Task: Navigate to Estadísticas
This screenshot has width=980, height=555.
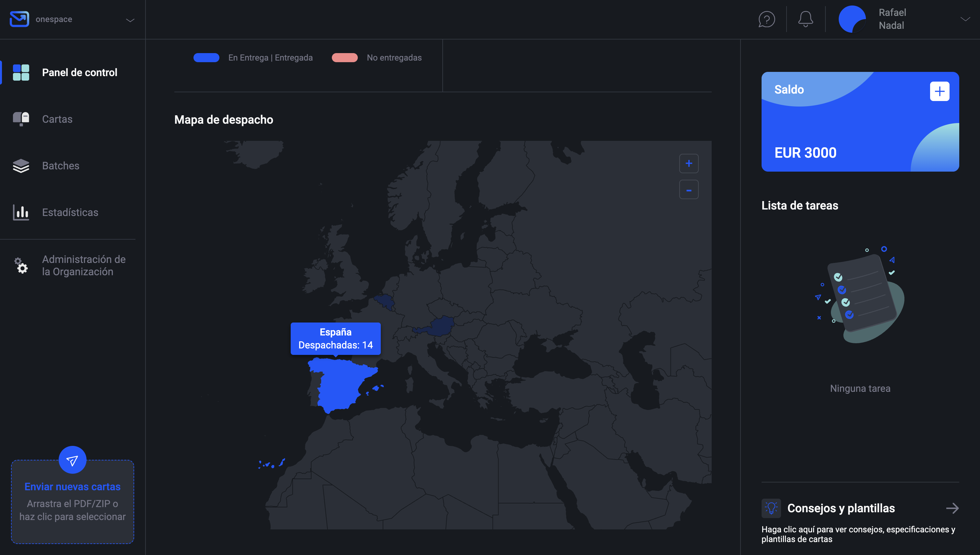Action: (x=70, y=212)
